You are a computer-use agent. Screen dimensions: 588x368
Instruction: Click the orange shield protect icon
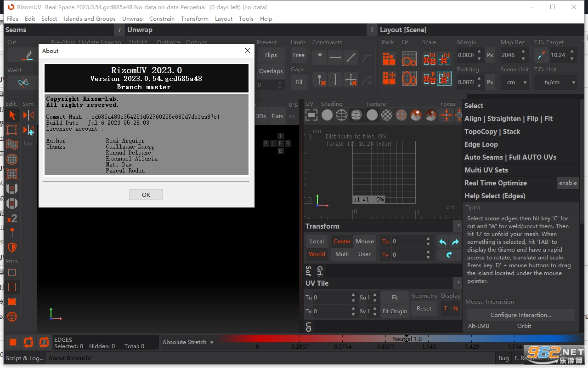[12, 247]
